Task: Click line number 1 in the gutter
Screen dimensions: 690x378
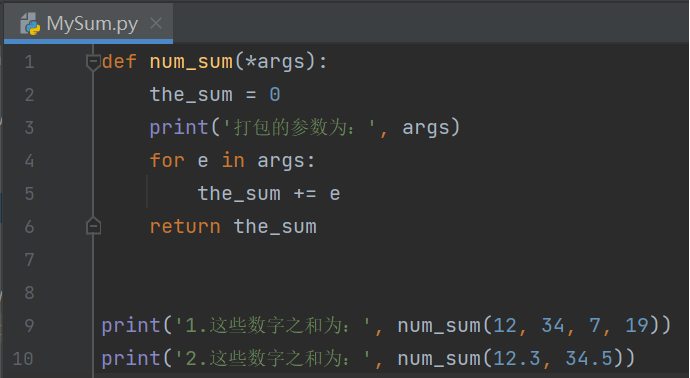Action: [29, 62]
